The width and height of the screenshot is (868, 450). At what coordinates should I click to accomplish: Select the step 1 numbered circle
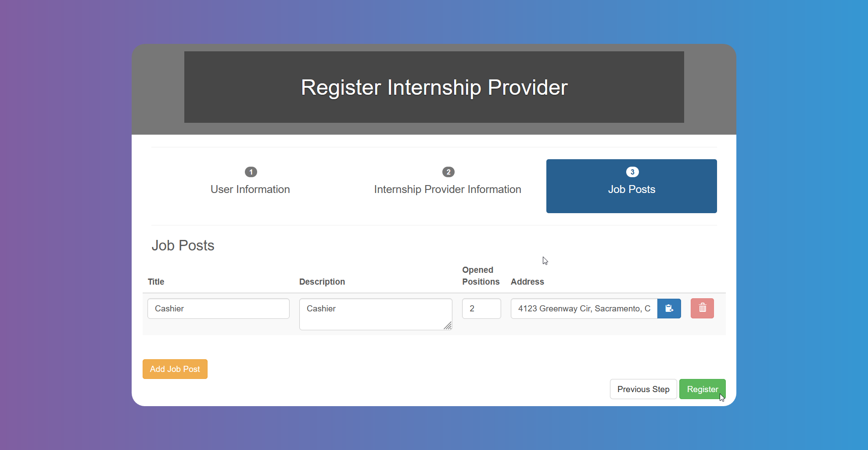[x=250, y=172]
